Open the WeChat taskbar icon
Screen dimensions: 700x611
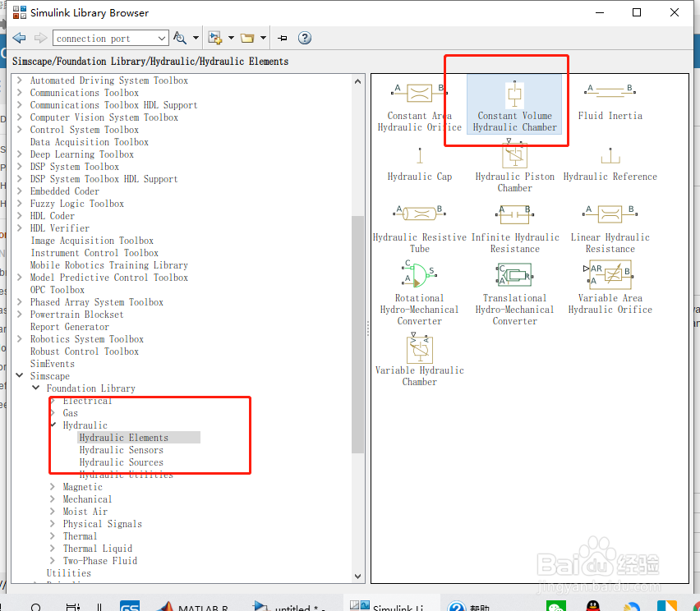555,606
